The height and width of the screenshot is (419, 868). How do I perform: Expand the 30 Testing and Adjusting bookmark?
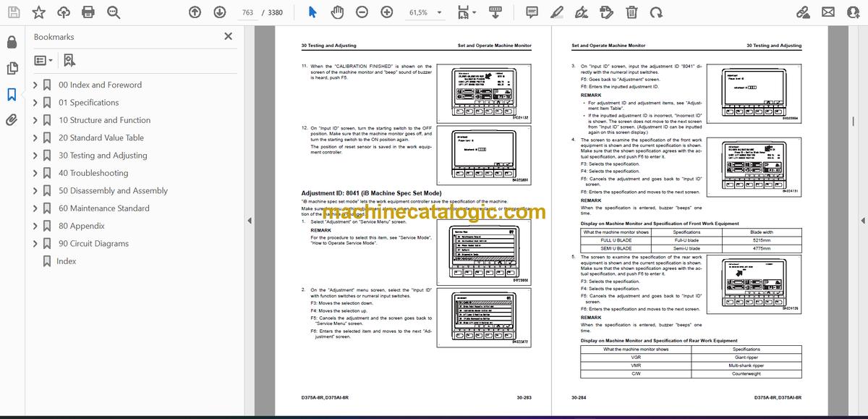[x=35, y=156]
